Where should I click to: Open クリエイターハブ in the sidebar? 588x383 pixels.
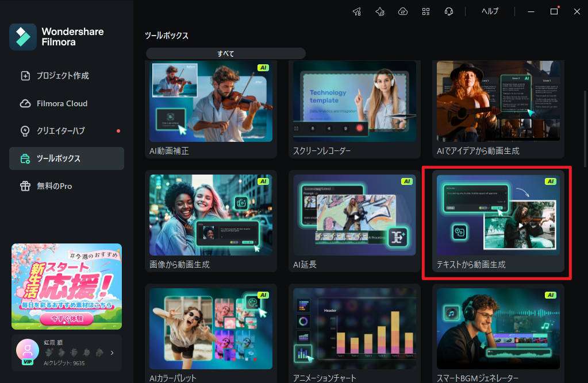tap(60, 131)
